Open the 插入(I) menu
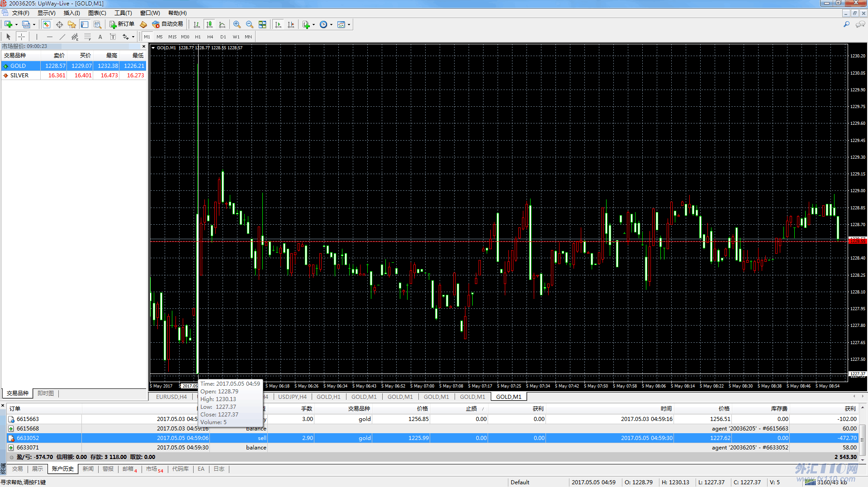Screen dimensions: 868x487 (x=71, y=13)
